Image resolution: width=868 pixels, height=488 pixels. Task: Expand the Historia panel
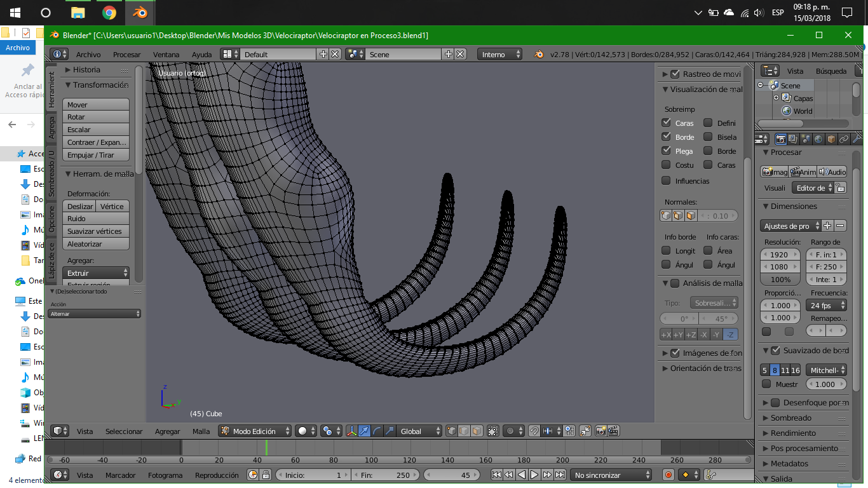click(x=86, y=69)
